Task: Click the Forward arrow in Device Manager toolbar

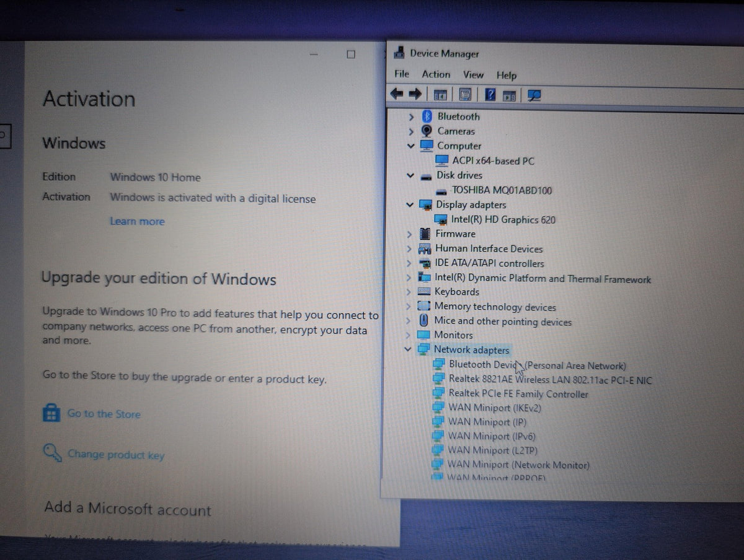Action: (x=415, y=94)
